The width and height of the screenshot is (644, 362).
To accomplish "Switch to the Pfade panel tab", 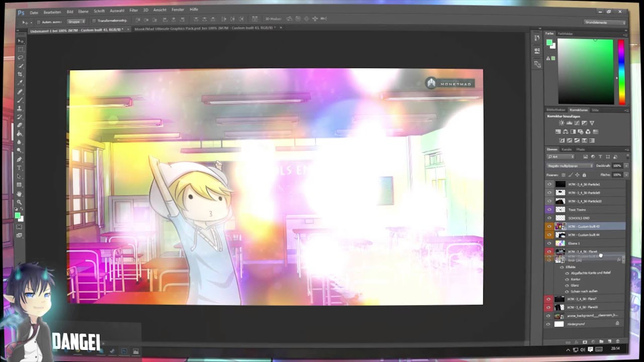I will point(581,149).
